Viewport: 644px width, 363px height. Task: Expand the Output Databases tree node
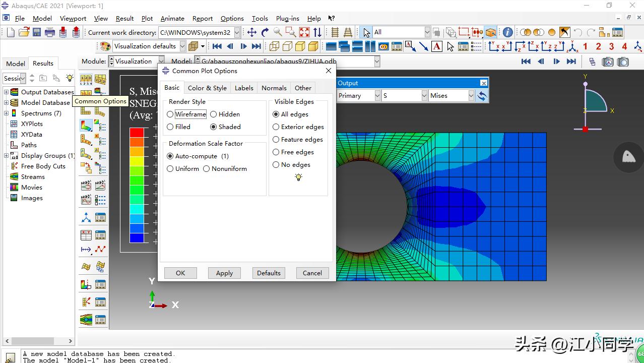coord(7,92)
